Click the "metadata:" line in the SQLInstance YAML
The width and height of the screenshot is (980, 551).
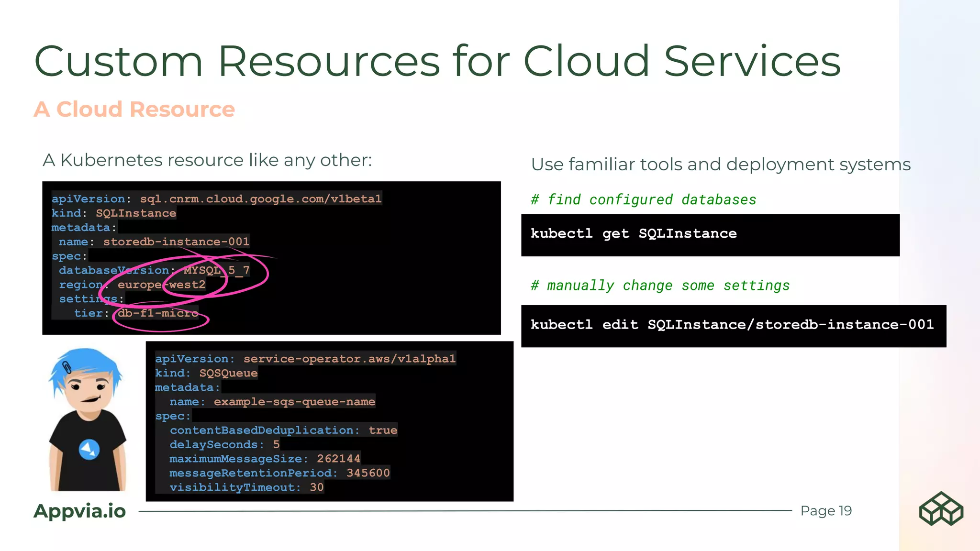click(x=84, y=227)
